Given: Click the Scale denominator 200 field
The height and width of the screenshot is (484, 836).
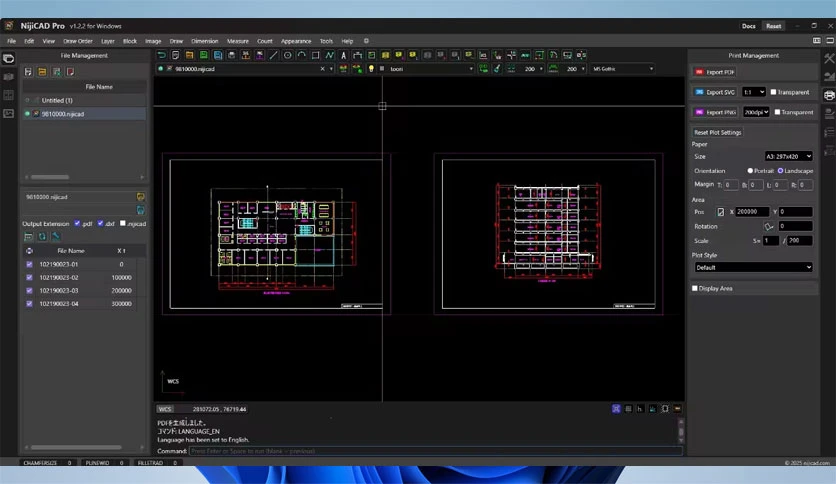Looking at the screenshot, I should tap(800, 241).
